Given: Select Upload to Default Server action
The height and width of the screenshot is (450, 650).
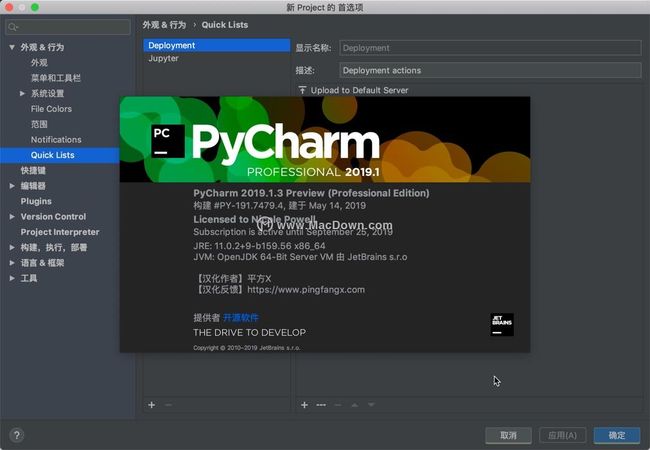Looking at the screenshot, I should tap(359, 90).
